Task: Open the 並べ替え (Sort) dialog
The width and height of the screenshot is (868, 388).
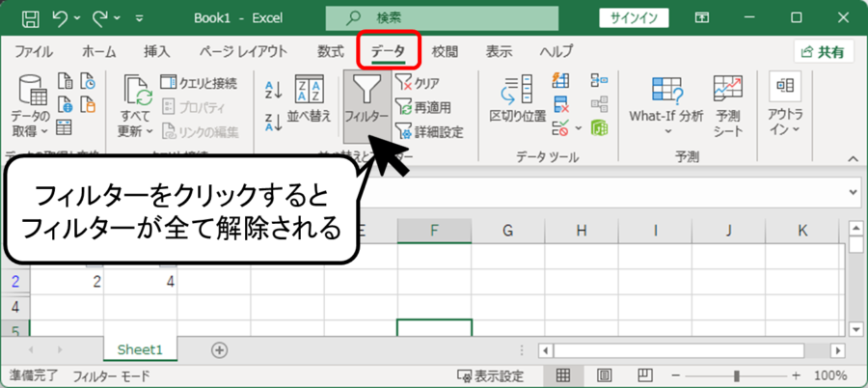Action: click(x=309, y=98)
